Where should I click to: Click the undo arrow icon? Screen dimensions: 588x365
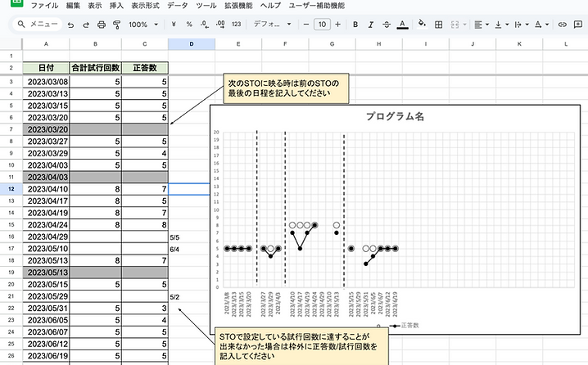(70, 25)
